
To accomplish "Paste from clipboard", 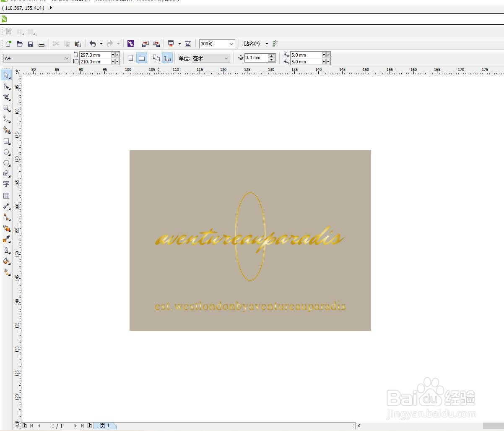I will [x=78, y=44].
